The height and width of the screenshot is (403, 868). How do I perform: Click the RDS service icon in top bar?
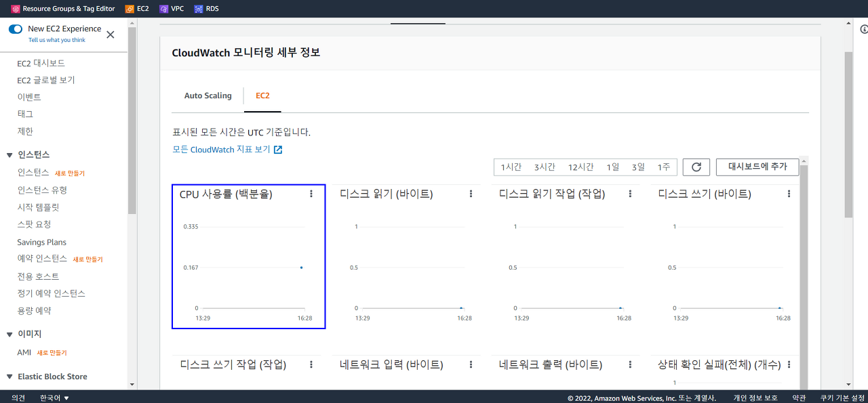198,9
